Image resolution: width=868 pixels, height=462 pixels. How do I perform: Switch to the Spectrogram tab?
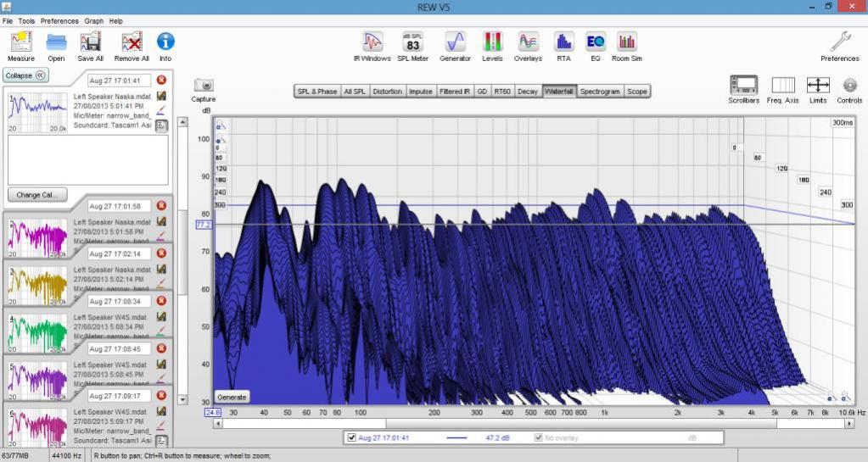click(x=600, y=92)
